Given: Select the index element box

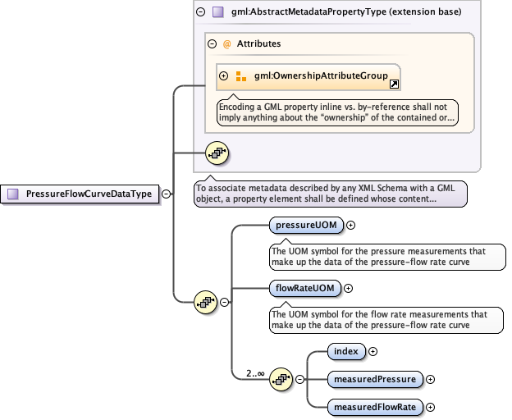Looking at the screenshot, I should [x=346, y=352].
